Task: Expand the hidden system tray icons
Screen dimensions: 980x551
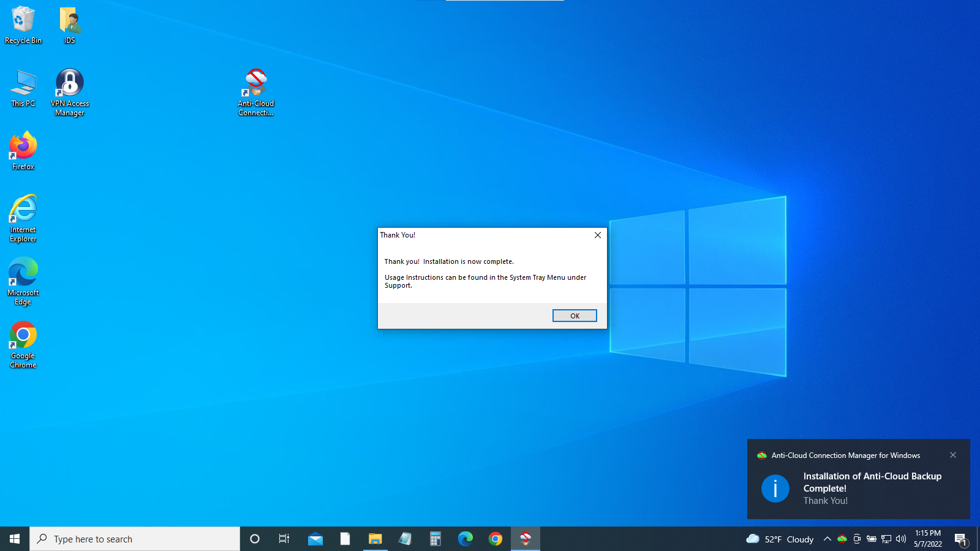Action: (827, 539)
